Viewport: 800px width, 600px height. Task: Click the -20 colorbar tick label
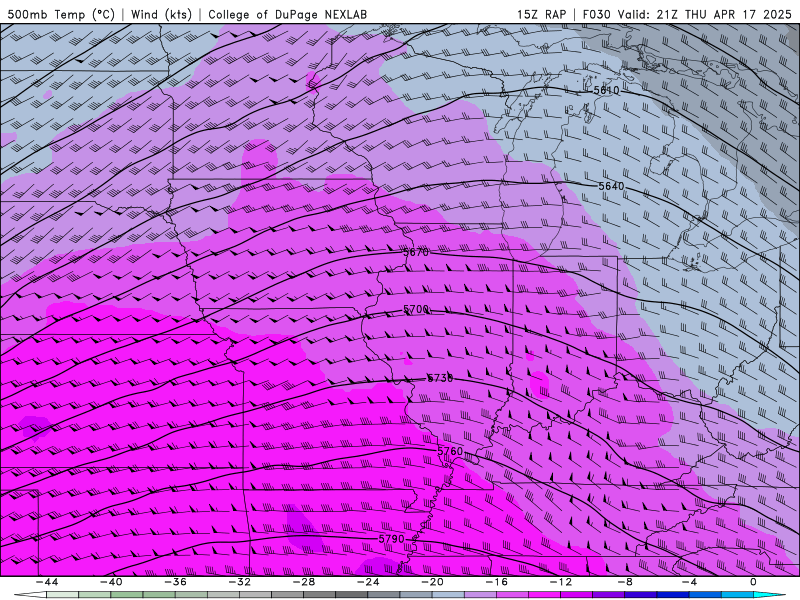point(432,582)
